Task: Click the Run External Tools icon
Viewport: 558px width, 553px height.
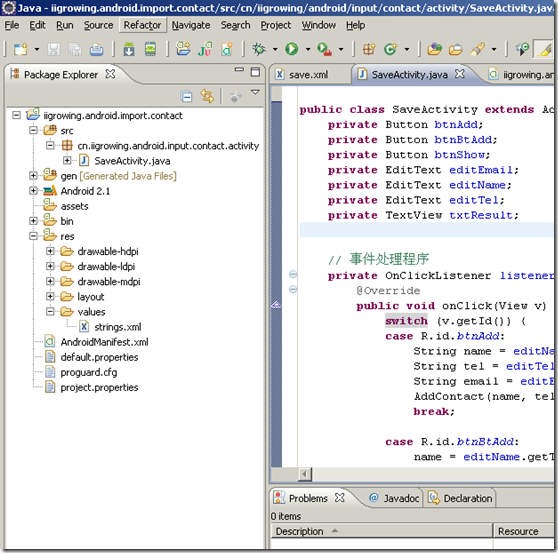Action: [324, 49]
